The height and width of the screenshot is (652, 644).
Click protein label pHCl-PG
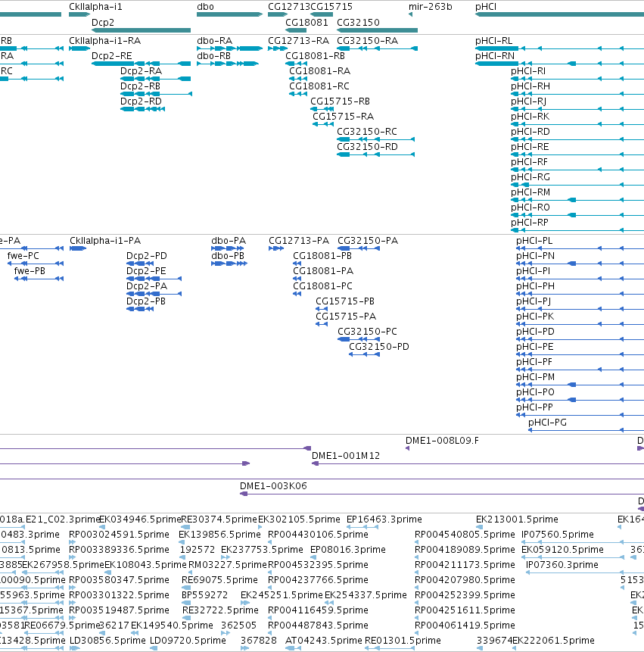pyautogui.click(x=547, y=423)
